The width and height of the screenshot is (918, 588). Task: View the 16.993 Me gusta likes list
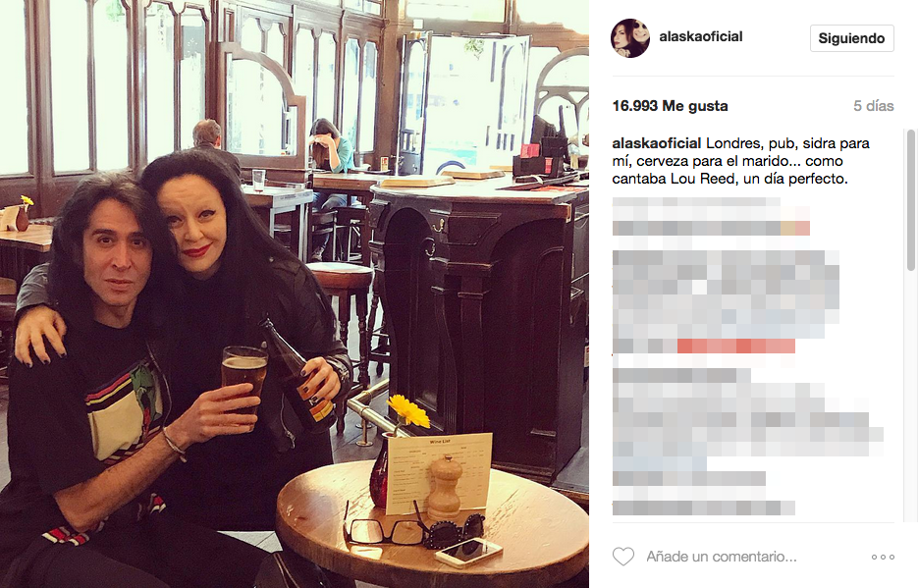click(671, 106)
